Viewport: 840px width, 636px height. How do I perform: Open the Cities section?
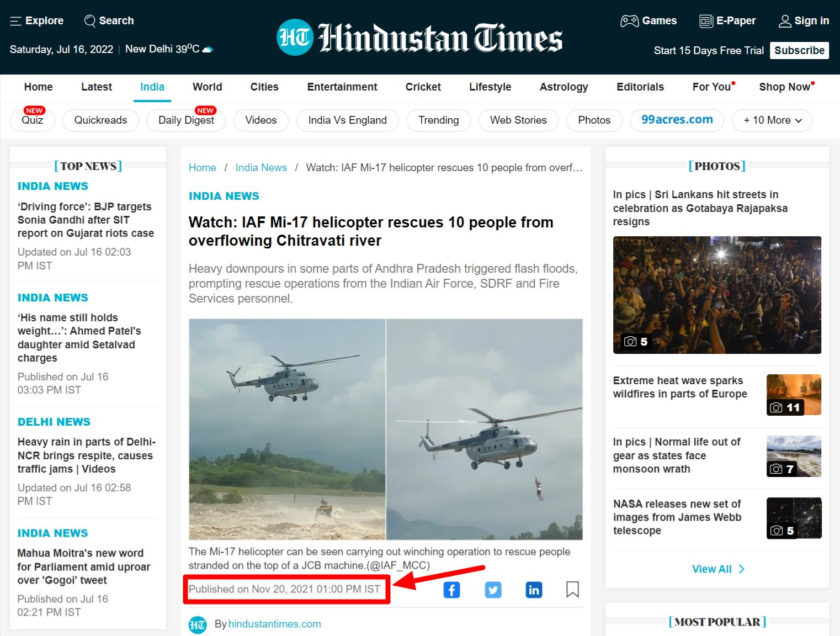pyautogui.click(x=264, y=87)
